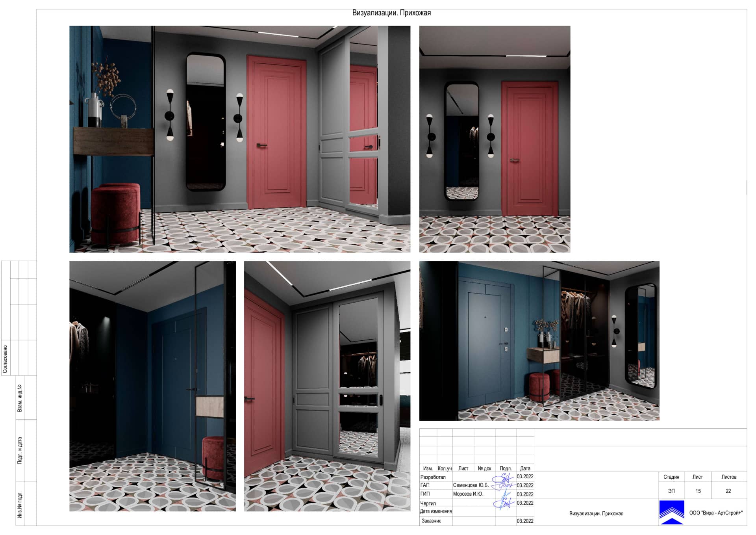756x535 pixels.
Task: Click the signature in the Разработал row
Action: coord(503,478)
